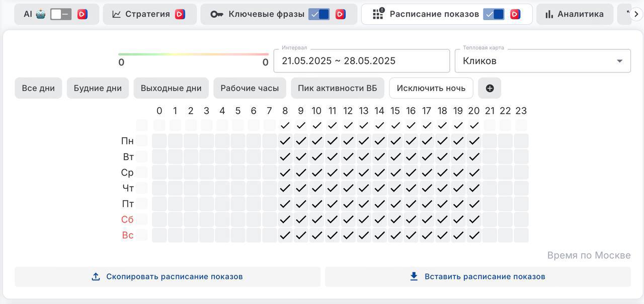
Task: Open the Интервал date range picker
Action: click(361, 61)
